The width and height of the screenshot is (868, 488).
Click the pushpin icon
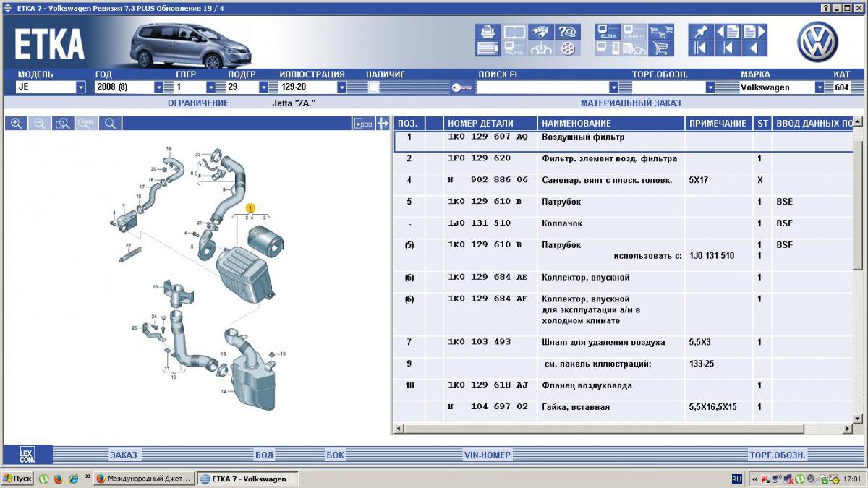[x=700, y=32]
